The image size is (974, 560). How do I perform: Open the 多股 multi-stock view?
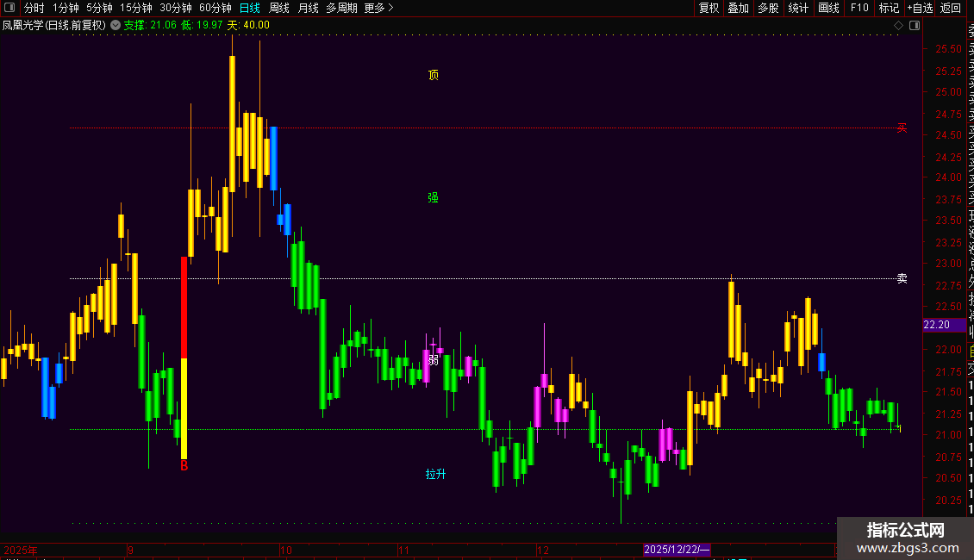coord(768,8)
